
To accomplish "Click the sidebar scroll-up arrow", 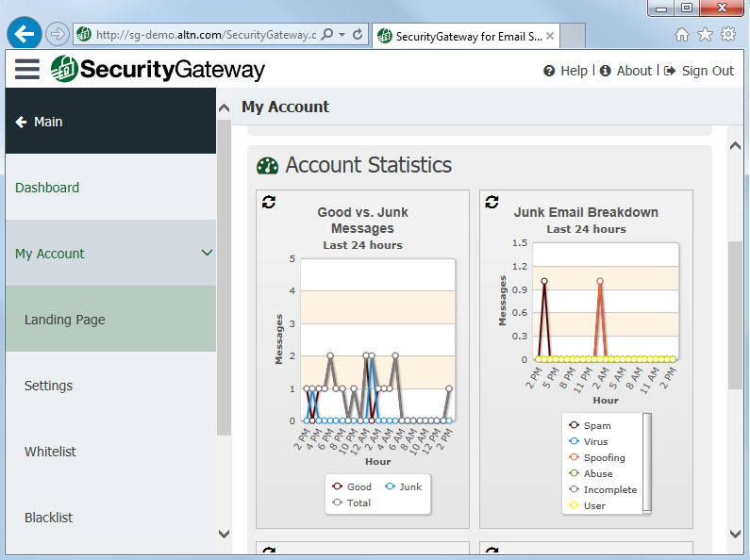I will [224, 108].
